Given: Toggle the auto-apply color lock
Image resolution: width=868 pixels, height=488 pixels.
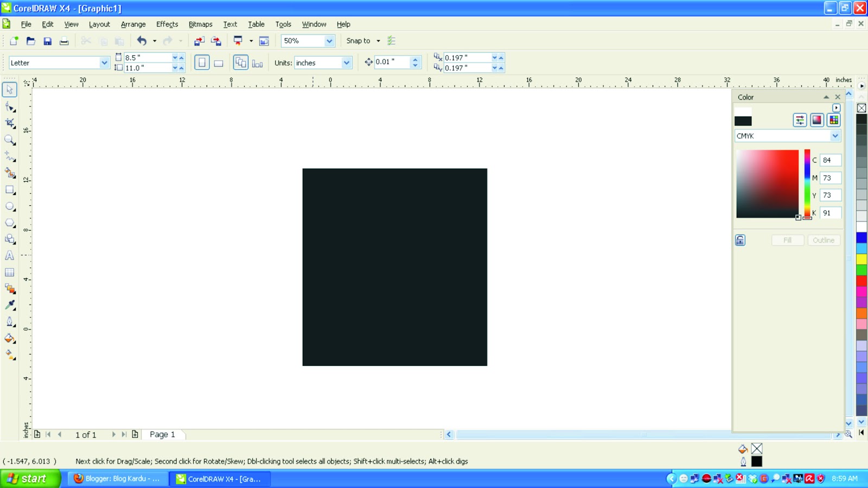Looking at the screenshot, I should tap(740, 240).
